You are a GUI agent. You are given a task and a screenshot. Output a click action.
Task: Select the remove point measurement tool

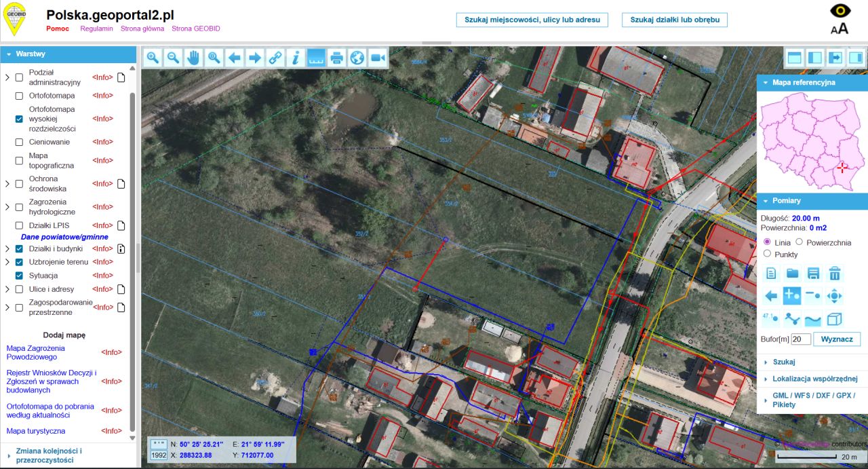[813, 296]
